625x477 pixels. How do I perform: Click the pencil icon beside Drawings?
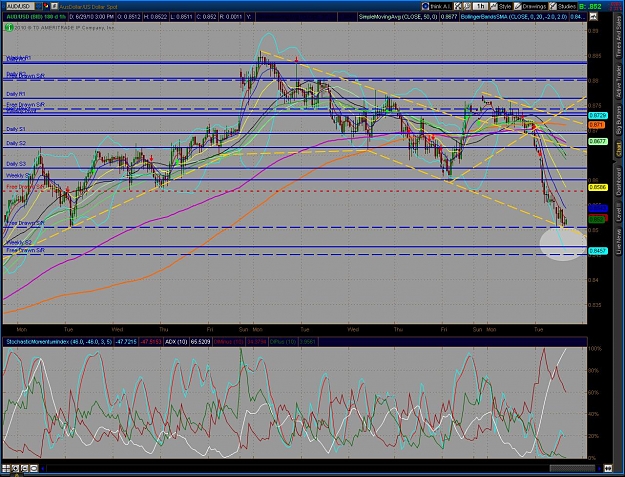pos(517,6)
